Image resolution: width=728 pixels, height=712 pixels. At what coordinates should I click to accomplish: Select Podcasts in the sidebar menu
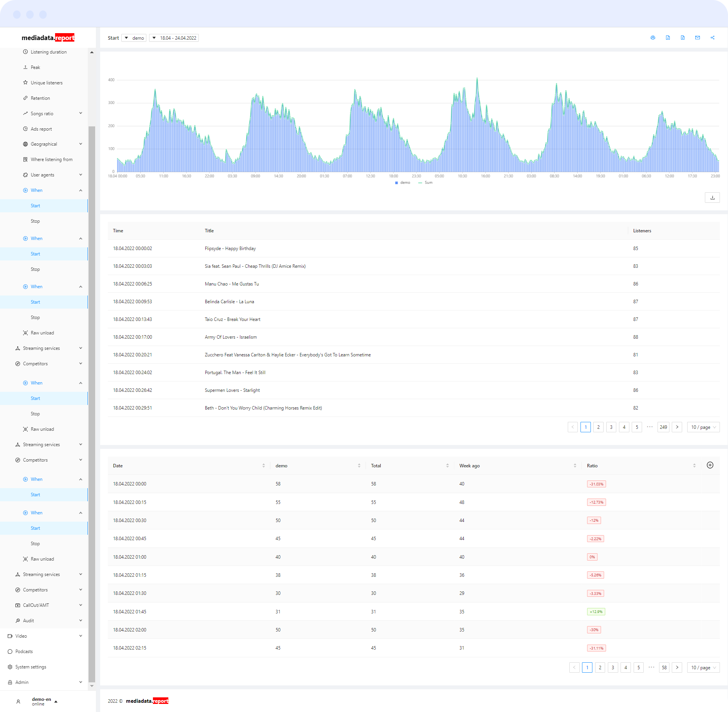pos(24,652)
